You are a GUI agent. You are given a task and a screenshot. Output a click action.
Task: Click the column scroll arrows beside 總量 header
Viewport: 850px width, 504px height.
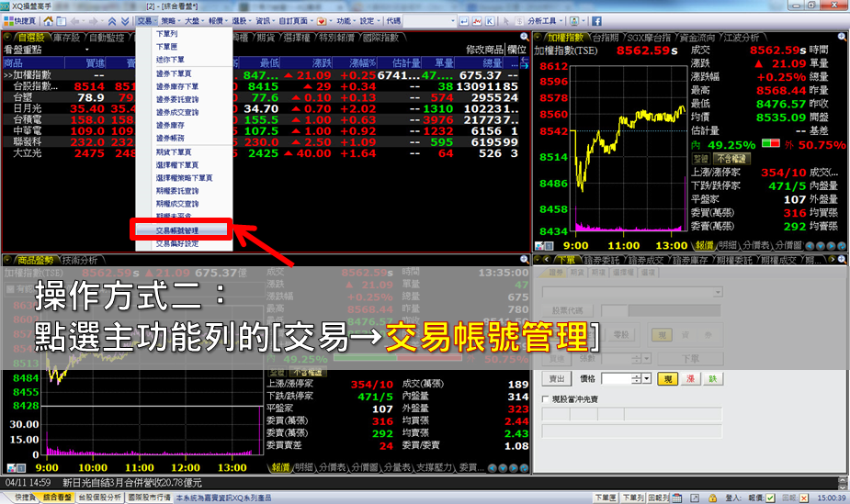tap(526, 62)
